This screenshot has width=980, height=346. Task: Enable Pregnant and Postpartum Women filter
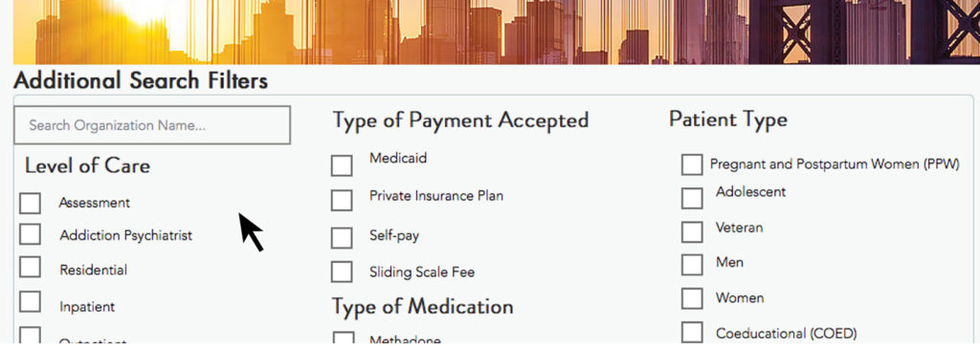point(692,165)
